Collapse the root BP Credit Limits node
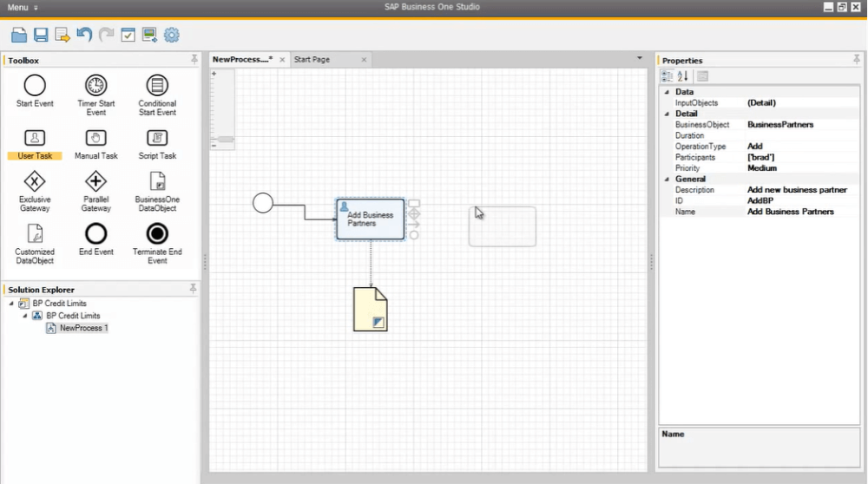This screenshot has width=868, height=484. (11, 304)
